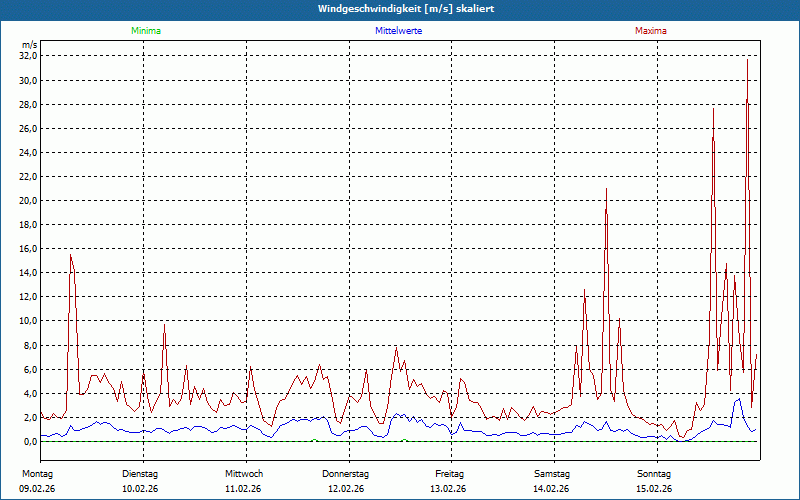Click the Sonntag day label
Viewport: 800px width, 500px height.
coord(654,473)
